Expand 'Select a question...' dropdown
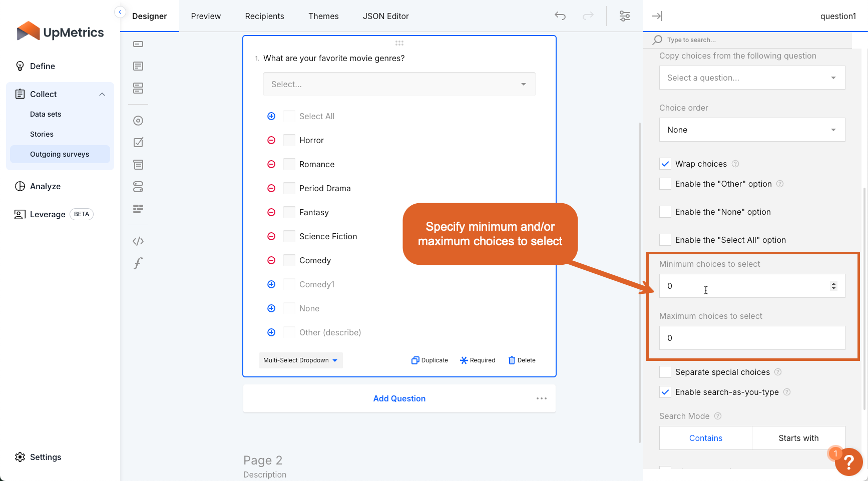868x481 pixels. click(x=752, y=78)
